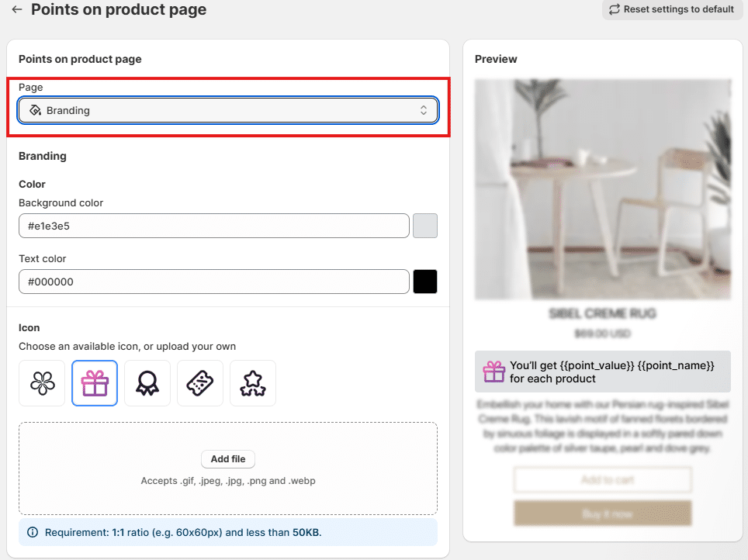
Task: Open the Page dropdown showing Branding
Action: (x=227, y=110)
